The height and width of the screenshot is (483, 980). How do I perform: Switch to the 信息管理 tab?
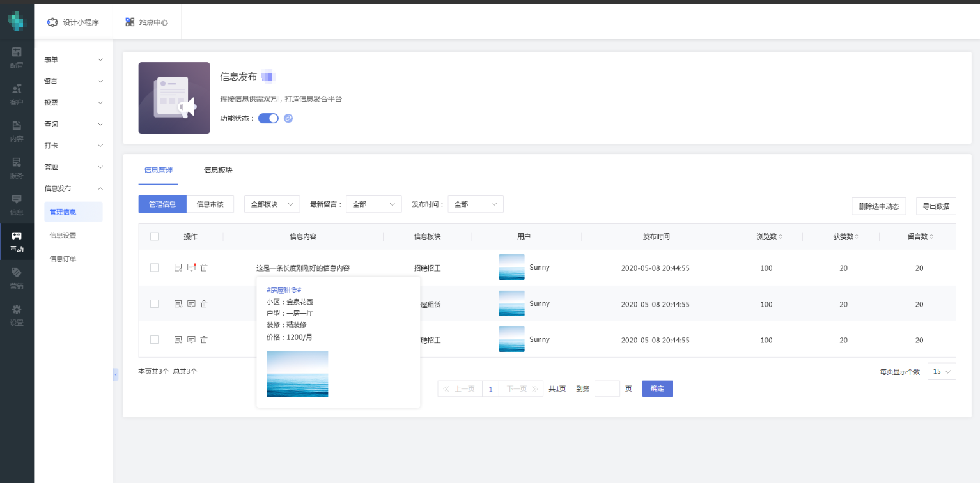point(158,170)
